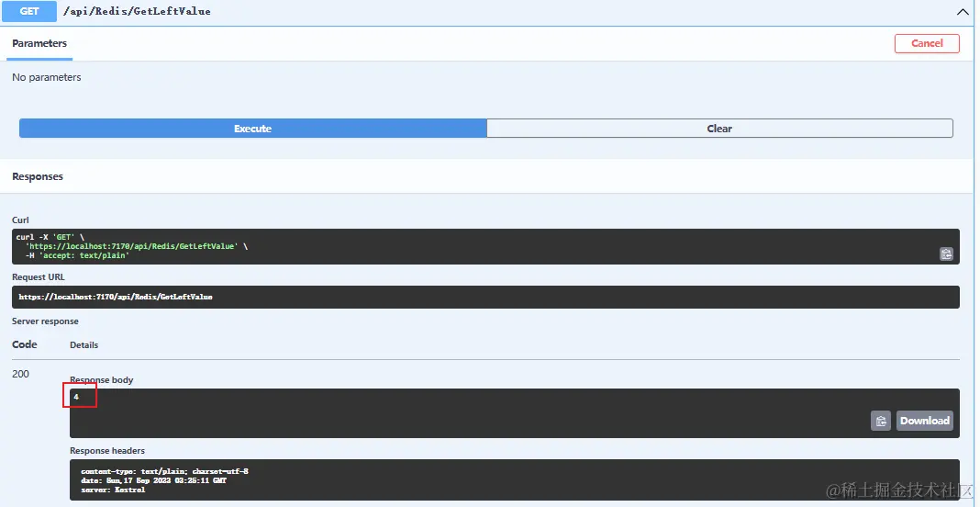
Task: Copy the curl command to clipboard
Action: pyautogui.click(x=946, y=254)
